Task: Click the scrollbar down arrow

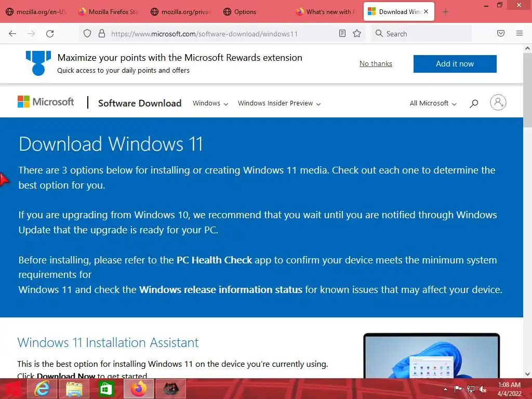Action: pos(527,374)
